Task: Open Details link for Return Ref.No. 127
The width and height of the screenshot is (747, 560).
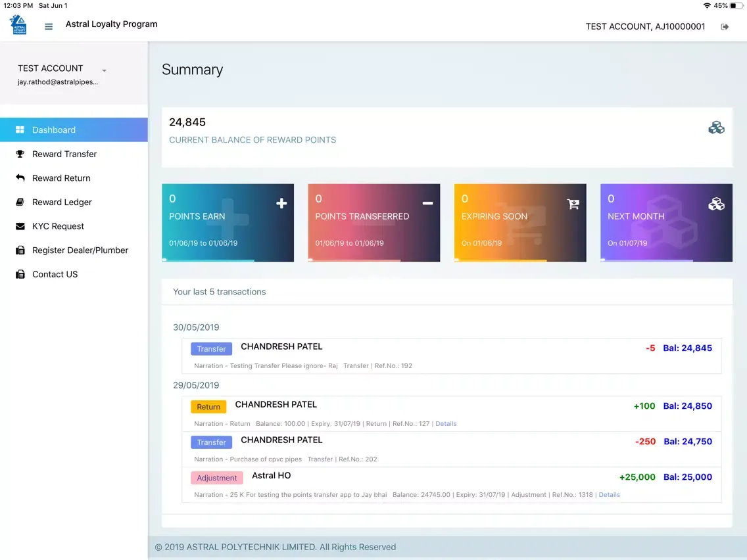Action: pyautogui.click(x=446, y=423)
